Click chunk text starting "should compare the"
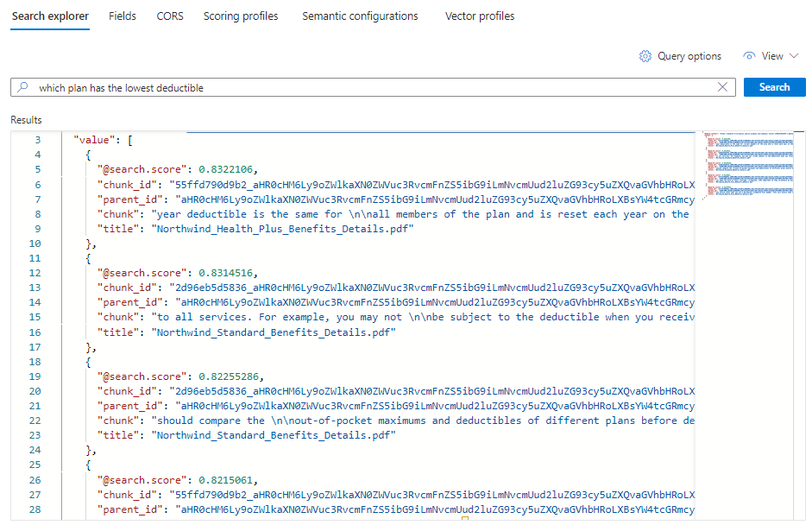The width and height of the screenshot is (812, 525). 423,421
